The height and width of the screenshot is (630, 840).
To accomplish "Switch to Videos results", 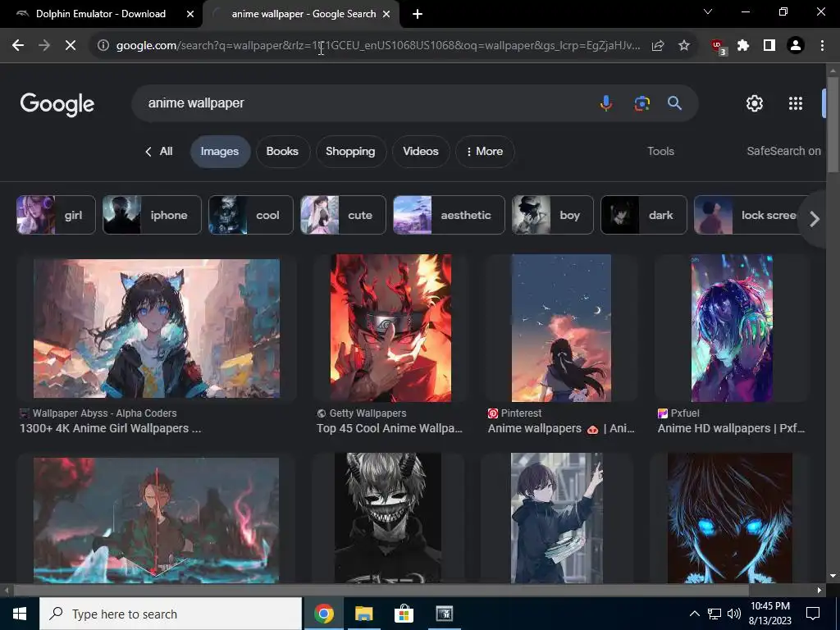I will pyautogui.click(x=421, y=152).
